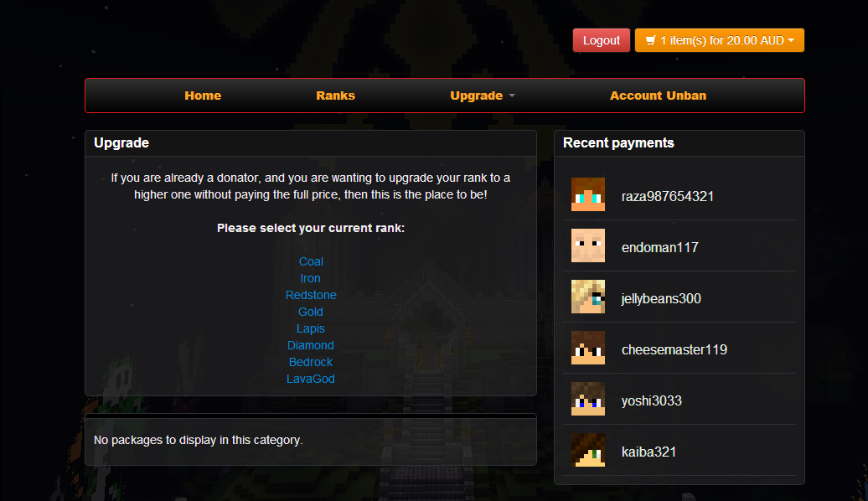
Task: Choose the Diamond rank link
Action: 311,345
